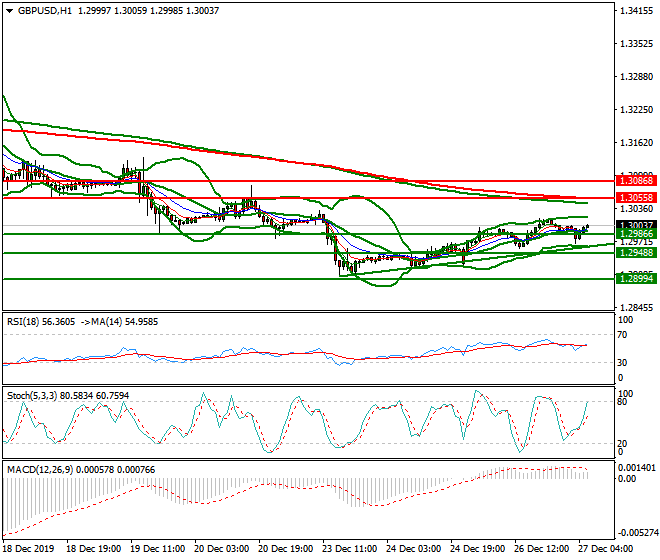This screenshot has width=660, height=560.
Task: Select the GBPUSD,H1 chart title text
Action: [45, 11]
